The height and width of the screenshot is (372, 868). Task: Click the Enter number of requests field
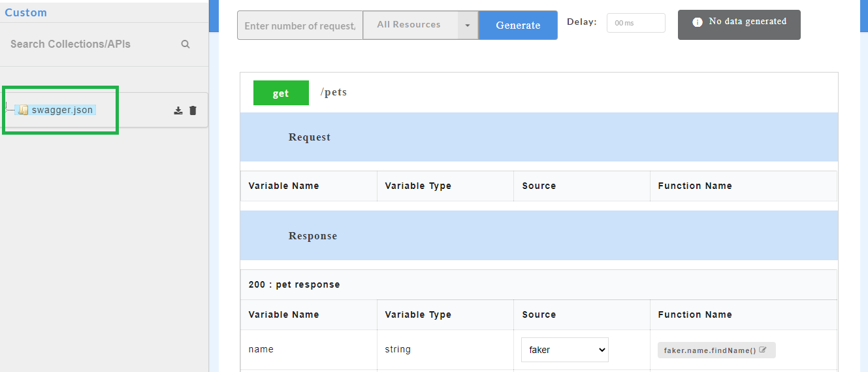tap(300, 25)
